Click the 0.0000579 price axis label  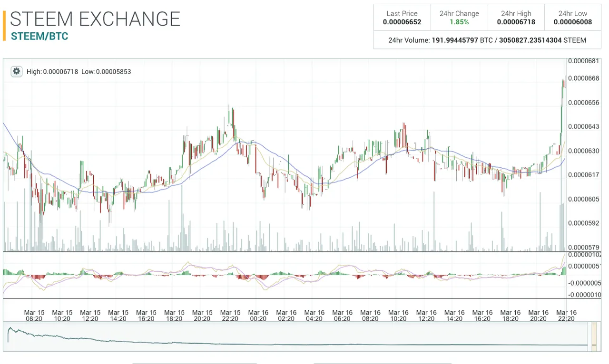tap(583, 247)
